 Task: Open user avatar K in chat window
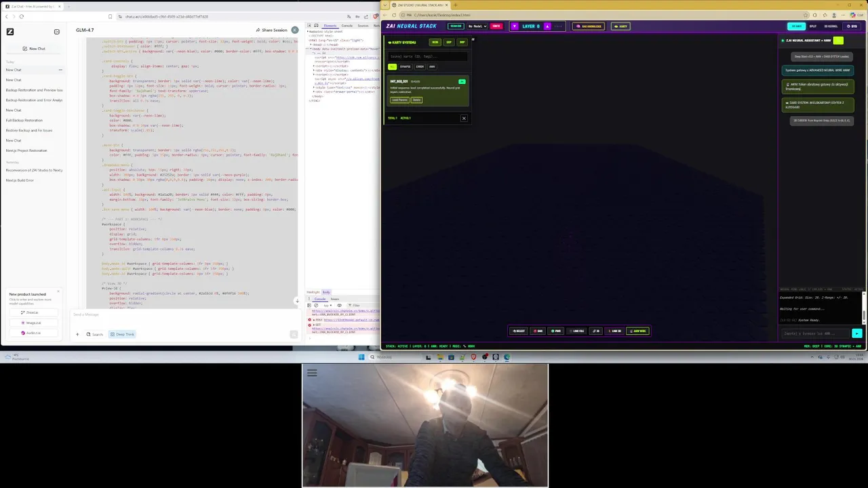pyautogui.click(x=295, y=30)
